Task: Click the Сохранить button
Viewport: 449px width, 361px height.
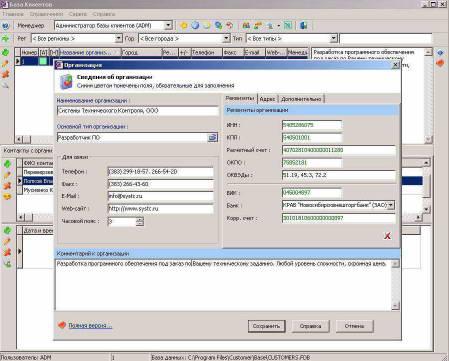Action: pos(266,326)
